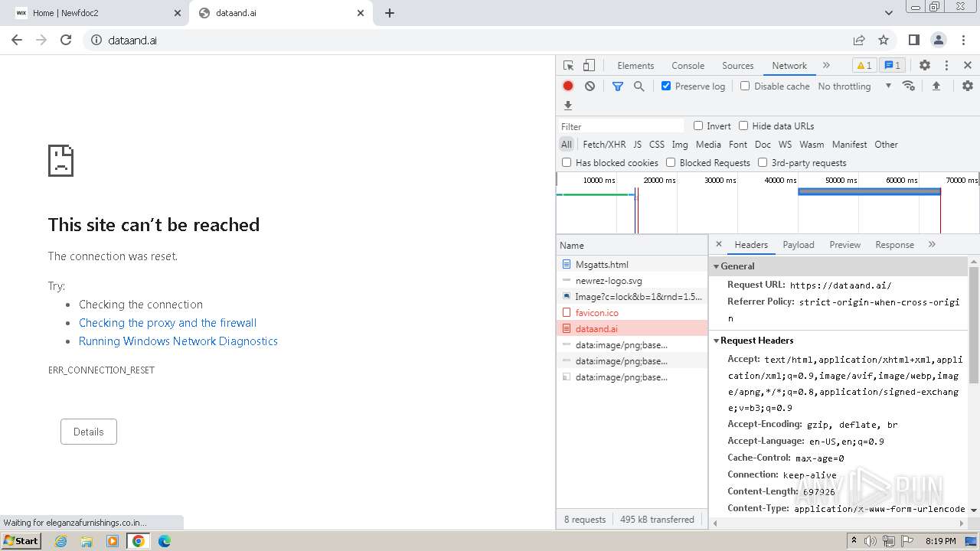Click the Details button

(x=89, y=432)
